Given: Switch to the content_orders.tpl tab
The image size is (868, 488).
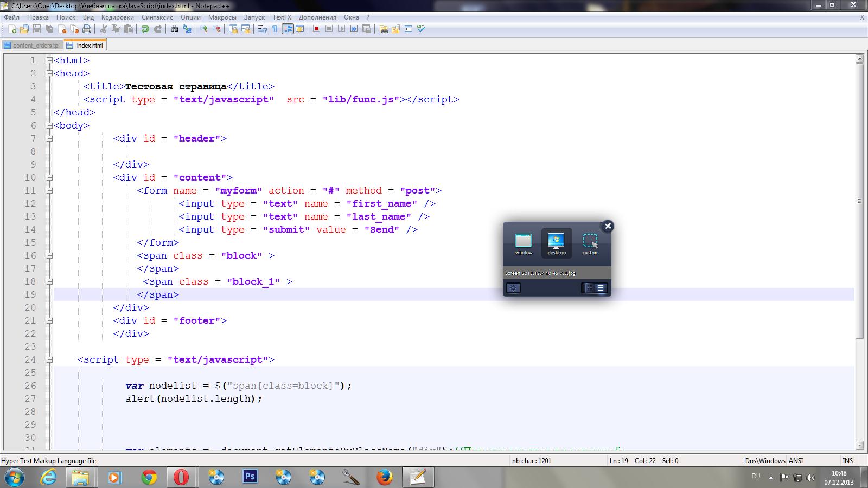Looking at the screenshot, I should [x=32, y=46].
